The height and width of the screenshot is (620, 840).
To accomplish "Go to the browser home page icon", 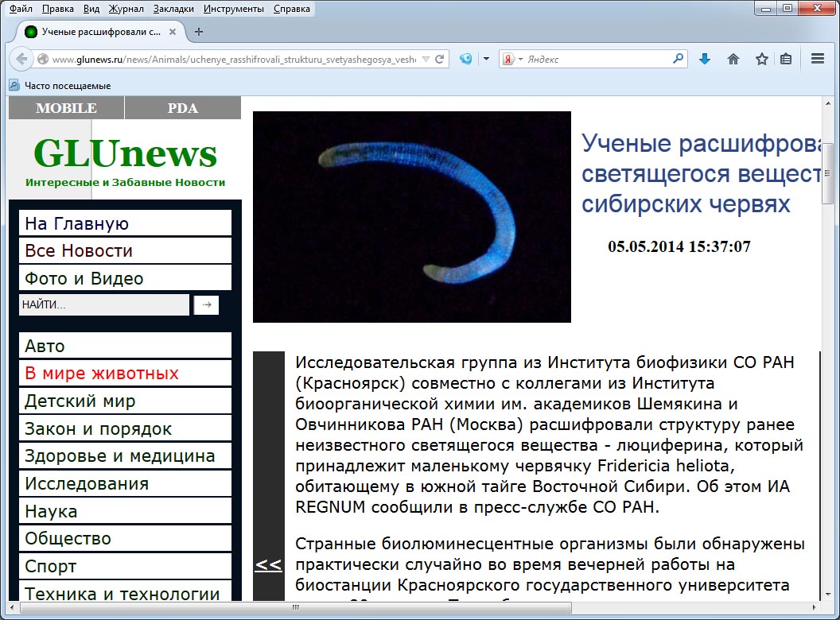I will click(x=733, y=59).
